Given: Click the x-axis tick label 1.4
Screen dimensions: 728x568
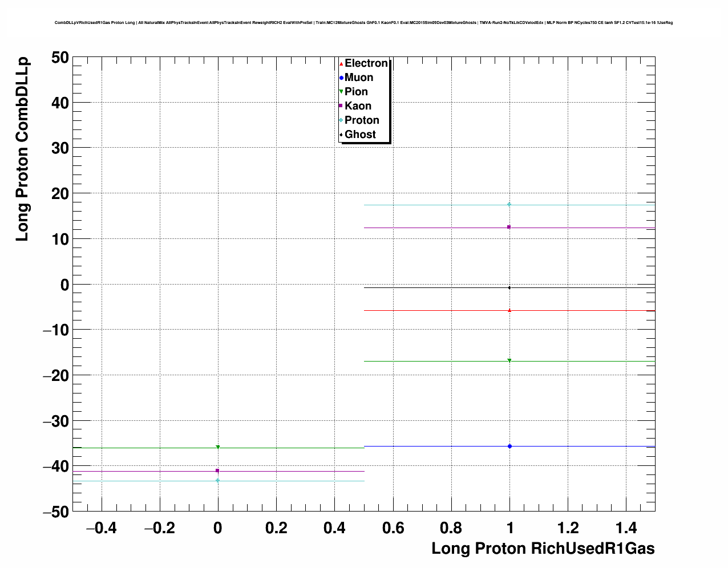Looking at the screenshot, I should [x=626, y=528].
